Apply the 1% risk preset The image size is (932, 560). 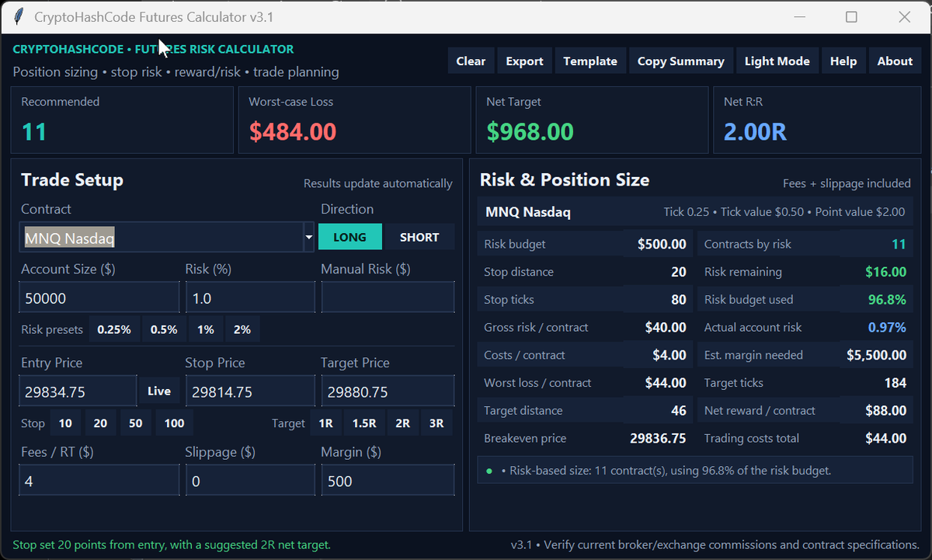(x=206, y=329)
